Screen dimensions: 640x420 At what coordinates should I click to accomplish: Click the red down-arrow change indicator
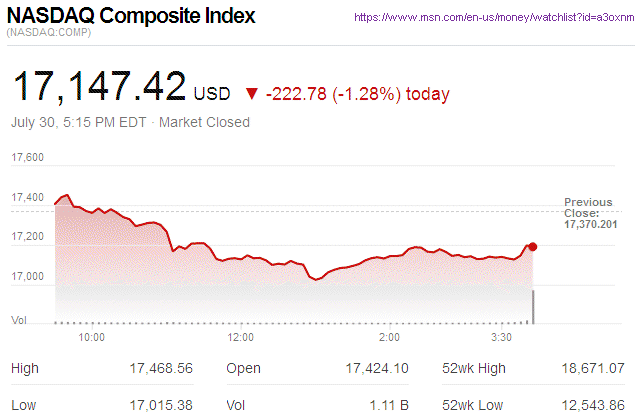pos(251,94)
